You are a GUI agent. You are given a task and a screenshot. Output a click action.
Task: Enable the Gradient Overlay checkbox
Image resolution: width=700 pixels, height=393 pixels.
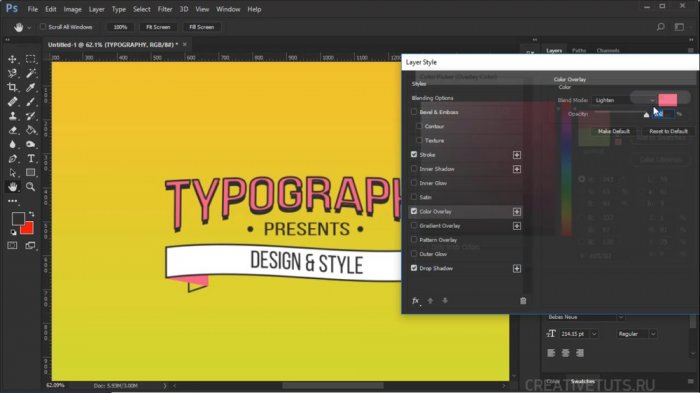414,226
